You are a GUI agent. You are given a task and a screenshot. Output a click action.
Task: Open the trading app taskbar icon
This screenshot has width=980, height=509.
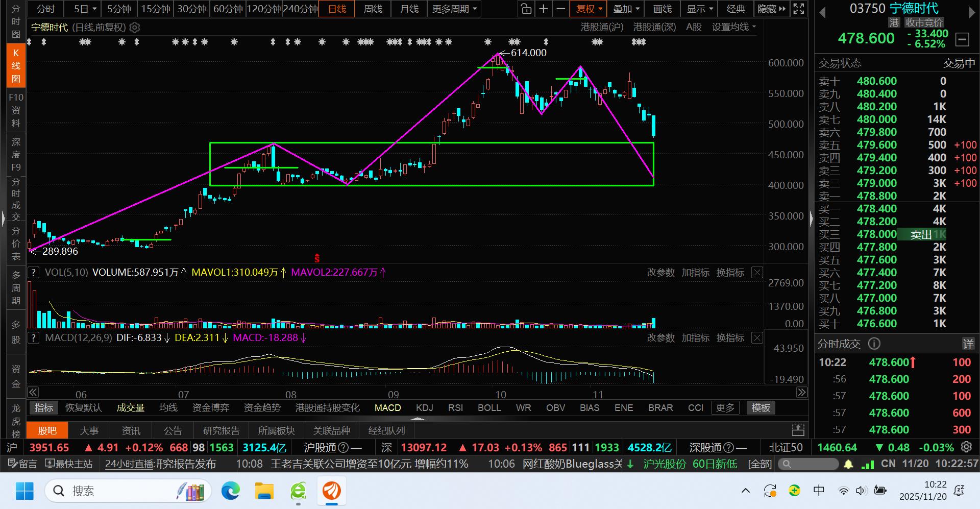332,491
